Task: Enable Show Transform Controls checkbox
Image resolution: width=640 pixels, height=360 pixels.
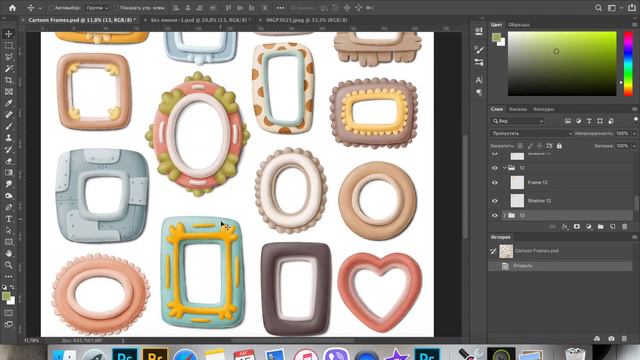Action: [x=116, y=8]
